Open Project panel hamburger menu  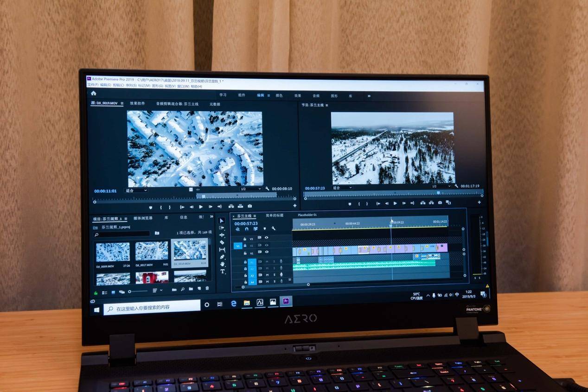(x=126, y=219)
